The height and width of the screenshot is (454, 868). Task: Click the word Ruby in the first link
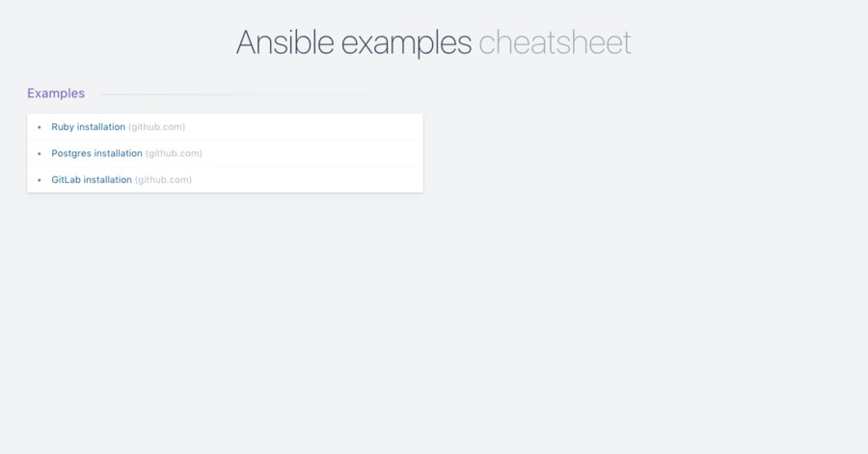tap(63, 127)
